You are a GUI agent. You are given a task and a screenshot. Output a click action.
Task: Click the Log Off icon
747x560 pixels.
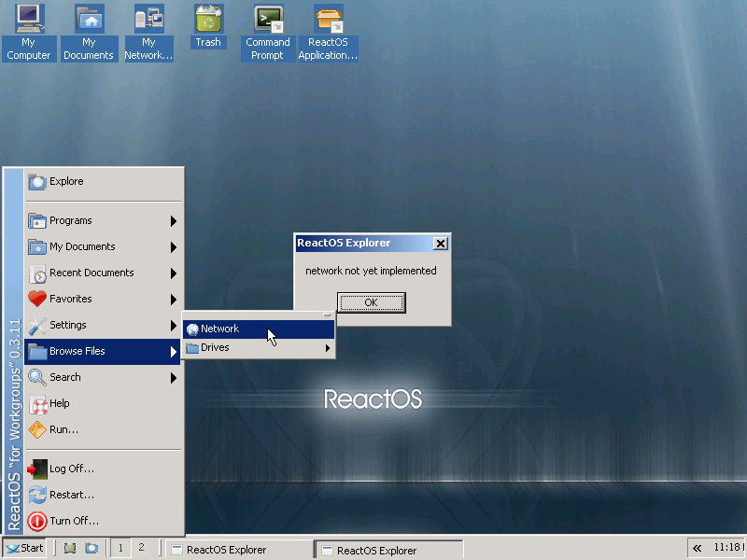37,469
